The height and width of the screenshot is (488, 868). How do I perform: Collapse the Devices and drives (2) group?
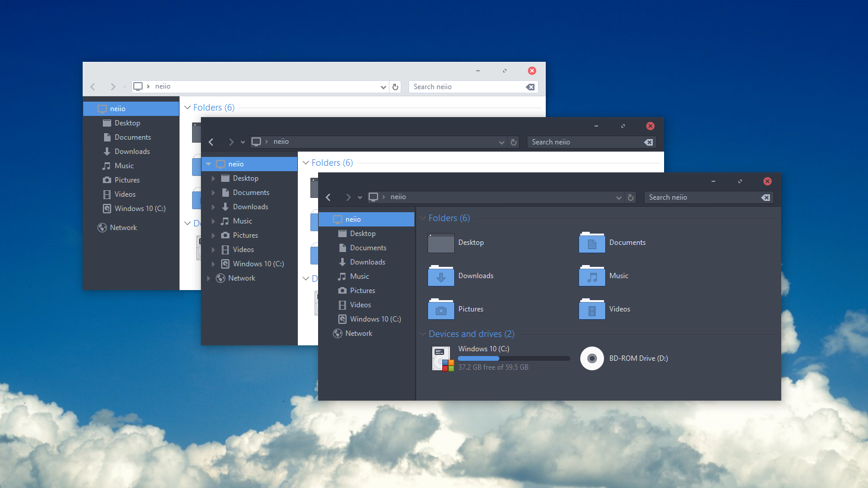click(x=423, y=334)
